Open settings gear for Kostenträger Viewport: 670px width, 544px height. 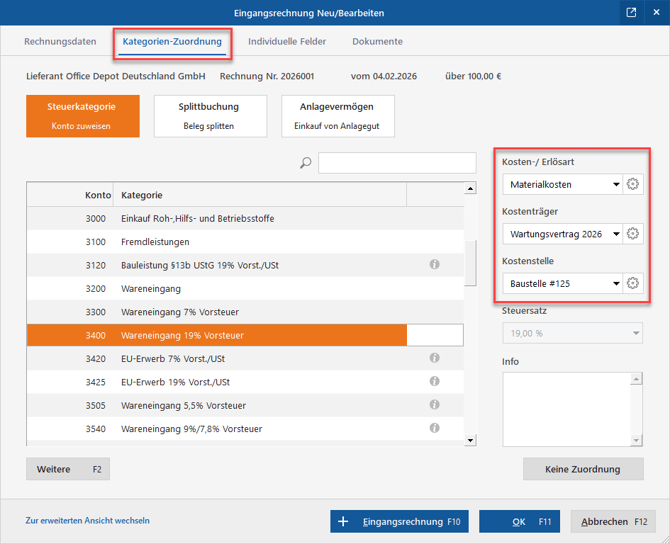pos(633,234)
